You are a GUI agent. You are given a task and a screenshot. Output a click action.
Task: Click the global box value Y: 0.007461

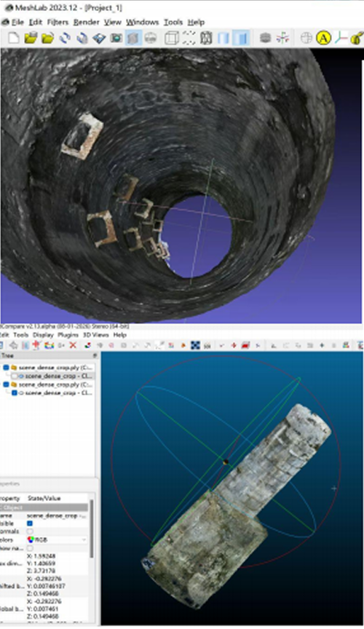coord(44,609)
